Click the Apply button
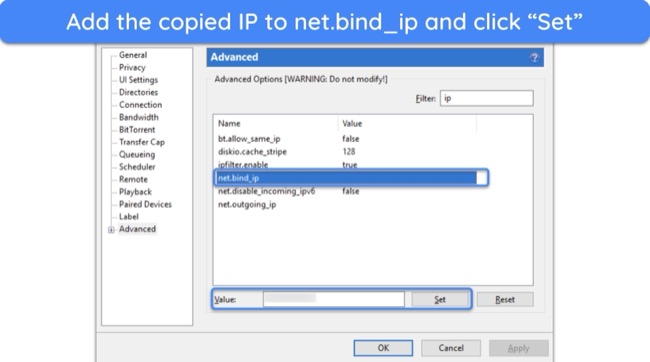650x362 pixels. 519,348
